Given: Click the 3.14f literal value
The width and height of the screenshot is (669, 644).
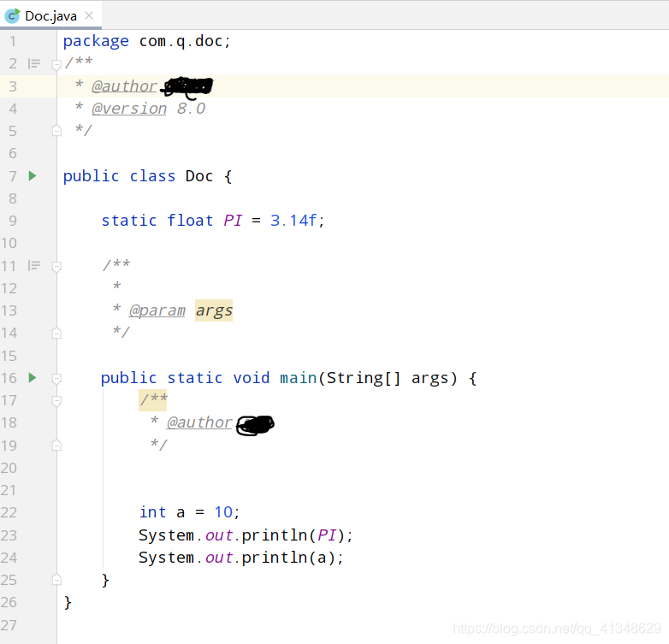Looking at the screenshot, I should click(x=293, y=220).
